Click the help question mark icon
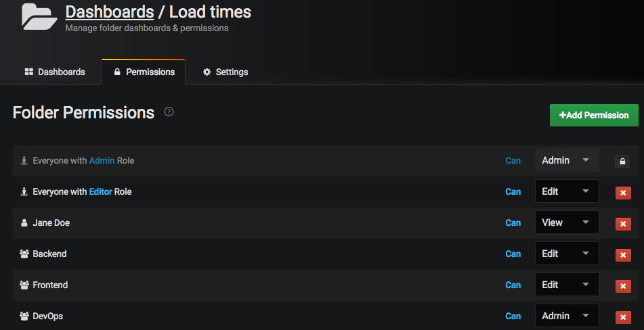 click(x=169, y=112)
